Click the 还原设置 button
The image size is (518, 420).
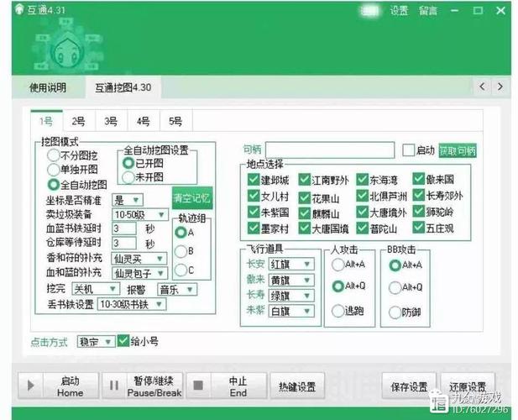[468, 386]
